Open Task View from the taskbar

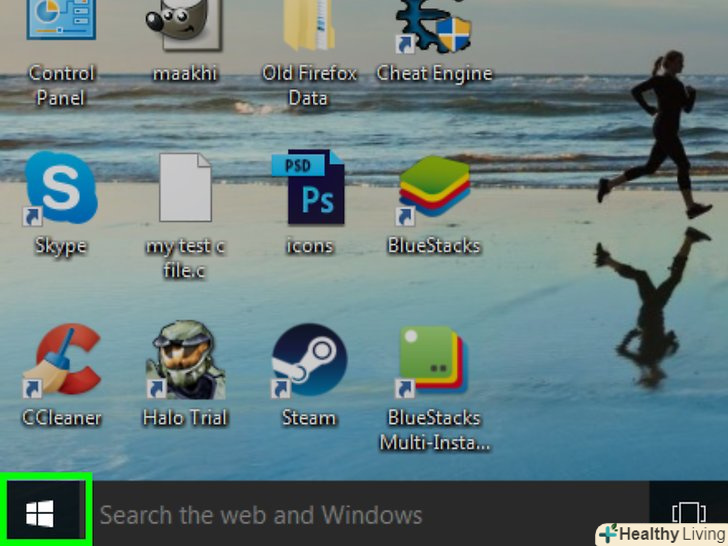coord(689,514)
